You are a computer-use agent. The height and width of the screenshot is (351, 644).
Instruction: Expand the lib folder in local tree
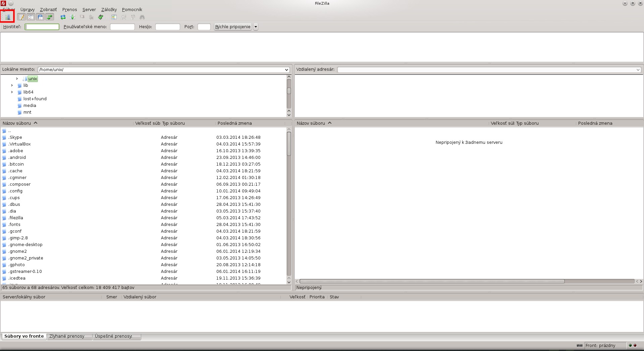(12, 85)
